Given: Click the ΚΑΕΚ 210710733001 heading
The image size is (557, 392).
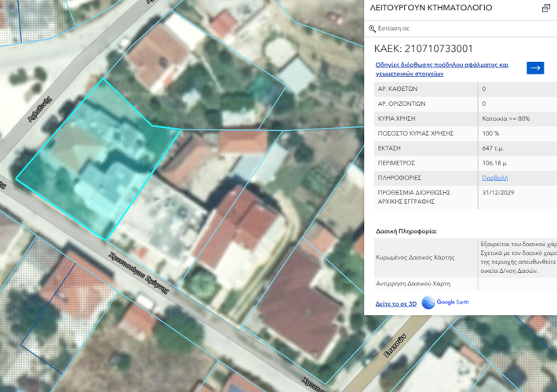Looking at the screenshot, I should point(424,49).
